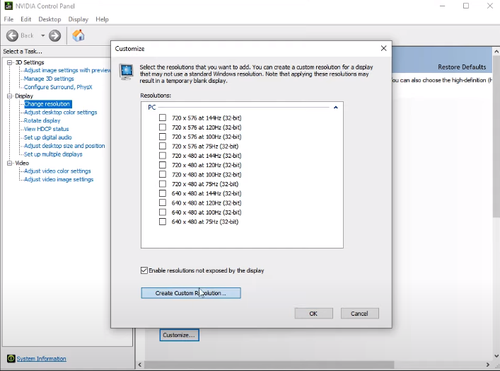
Task: Check 640 x 480 at 100Hz resolution
Action: point(162,212)
